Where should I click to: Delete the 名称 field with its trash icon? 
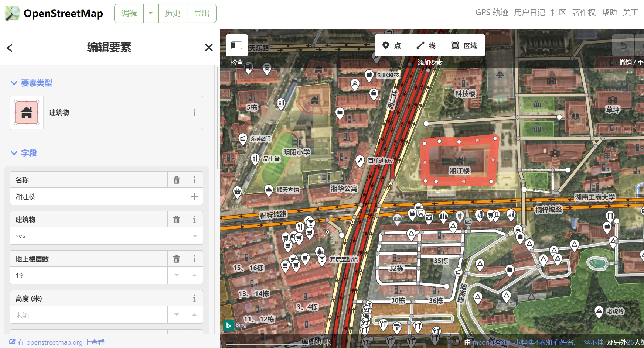pos(176,180)
